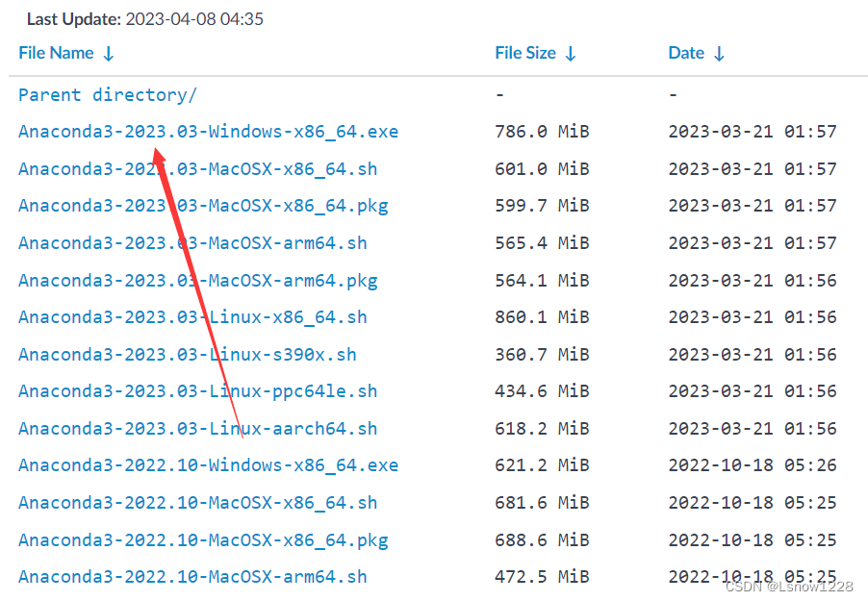Select the date of the 2023.03 Windows exe row
This screenshot has width=868, height=601.
(753, 132)
